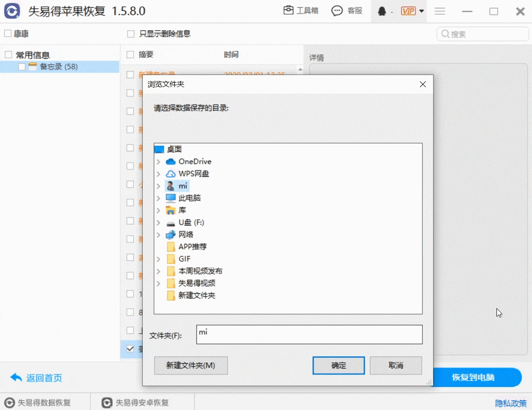The width and height of the screenshot is (532, 410).
Task: Check the 备忘录 (58) checkbox
Action: coord(22,67)
